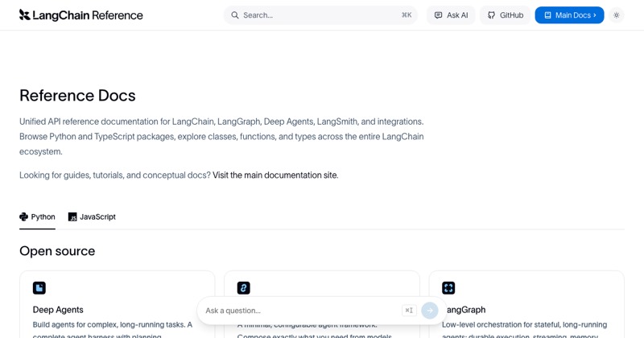Click the search magnifier icon
This screenshot has width=644, height=338.
pos(234,15)
